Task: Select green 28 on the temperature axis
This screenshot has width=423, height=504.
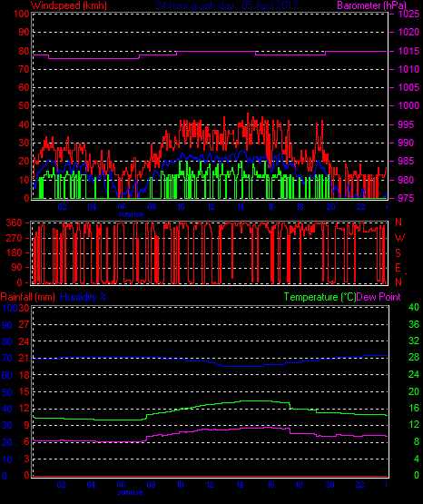Action: coord(414,357)
